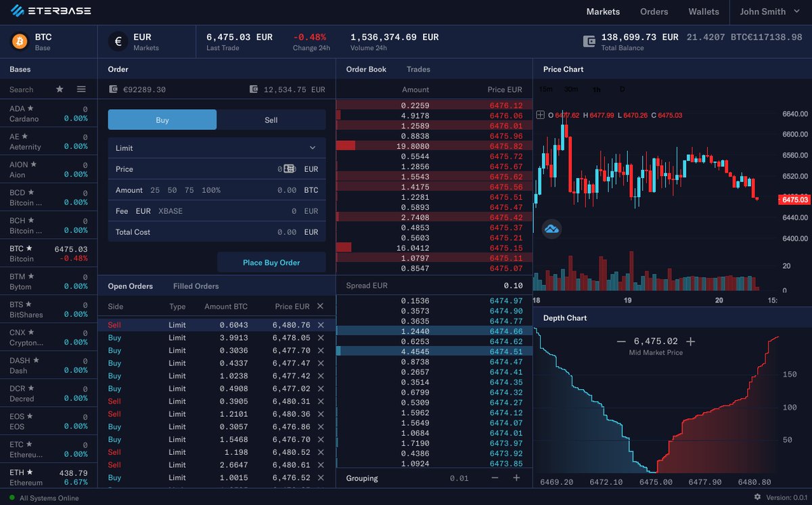The width and height of the screenshot is (812, 505).
Task: Click wallet icon beside €92289.30
Action: (x=112, y=89)
